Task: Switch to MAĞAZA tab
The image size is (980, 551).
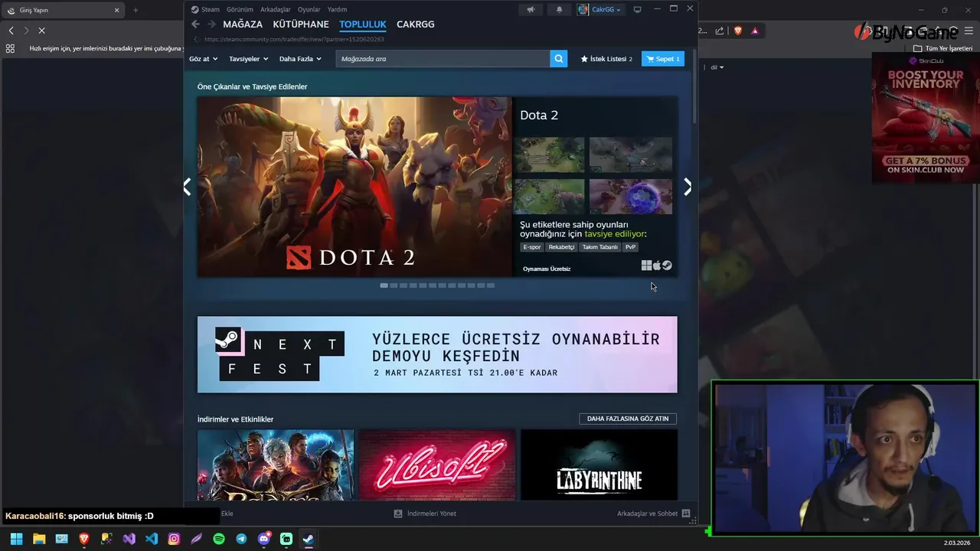Action: pyautogui.click(x=243, y=24)
